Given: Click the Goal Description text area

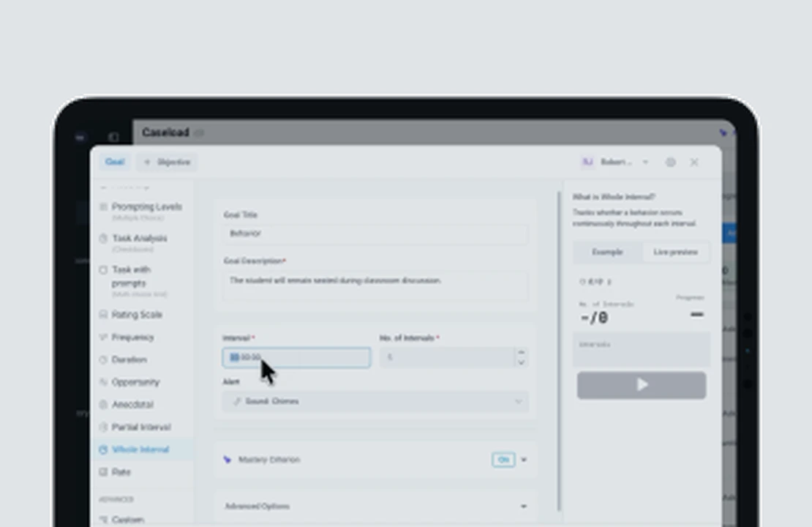Looking at the screenshot, I should pos(375,286).
